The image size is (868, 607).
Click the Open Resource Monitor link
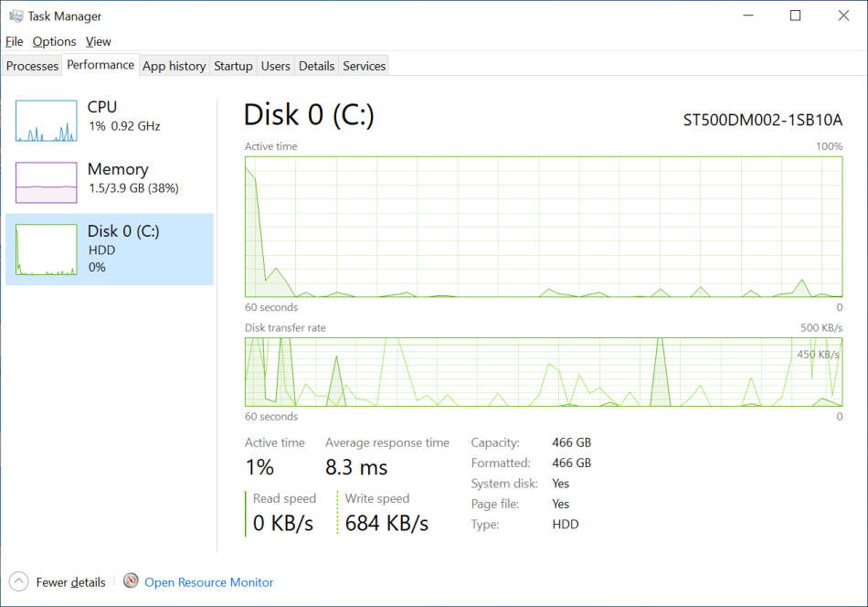(208, 582)
